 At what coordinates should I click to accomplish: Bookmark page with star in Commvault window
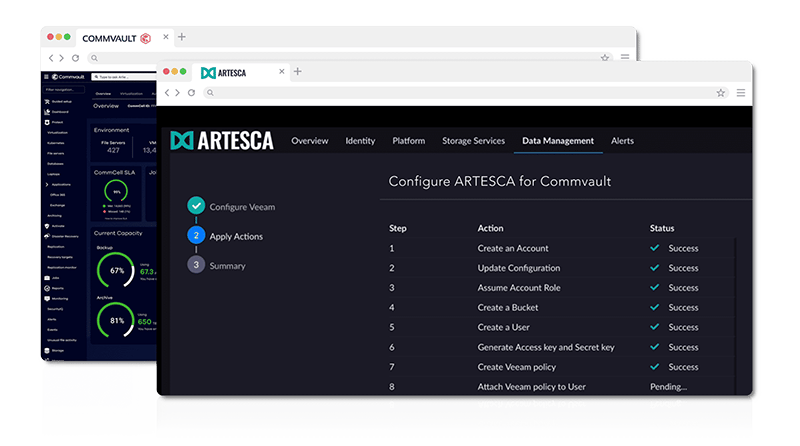[605, 58]
